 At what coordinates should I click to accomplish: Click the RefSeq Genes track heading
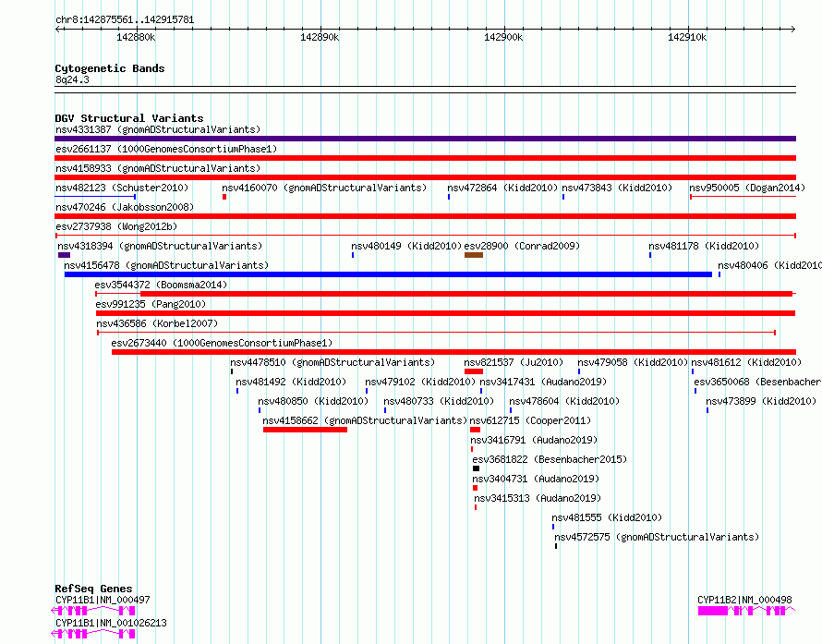[93, 589]
